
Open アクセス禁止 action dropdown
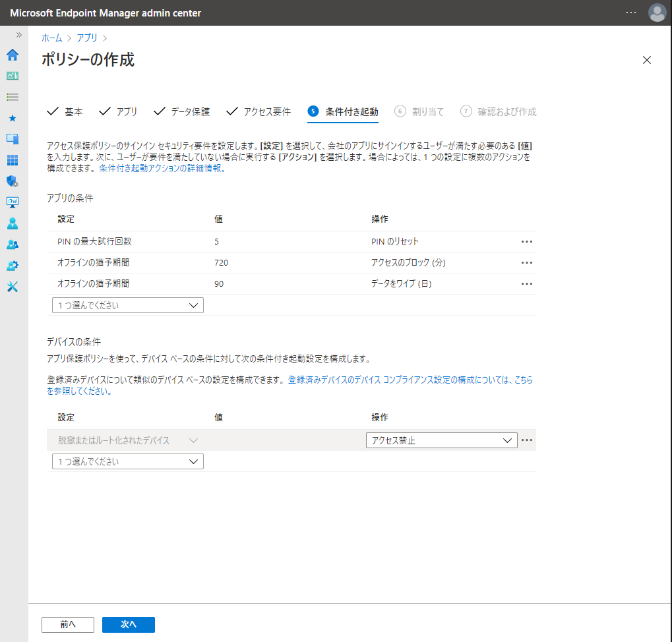[x=441, y=440]
